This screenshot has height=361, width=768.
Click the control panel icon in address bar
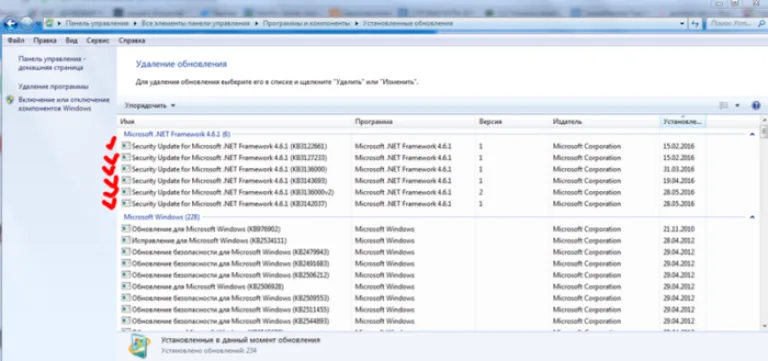click(x=49, y=23)
